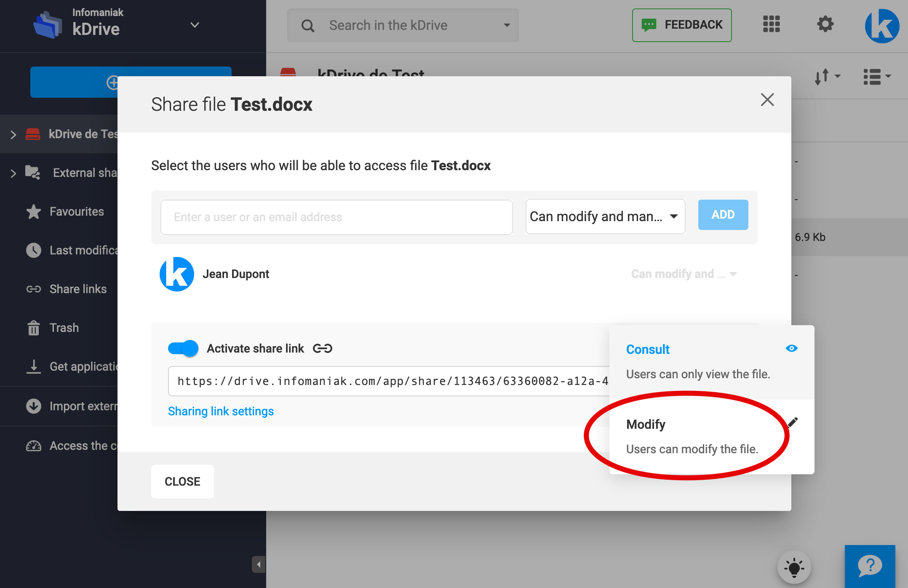This screenshot has height=588, width=908.
Task: Open the 'Can modify and man...' permission dropdown
Action: [605, 216]
